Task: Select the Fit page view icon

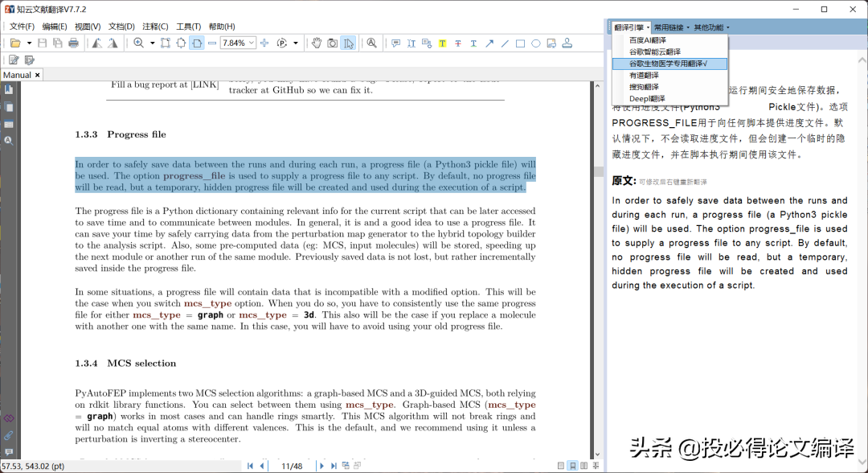Action: click(x=181, y=43)
